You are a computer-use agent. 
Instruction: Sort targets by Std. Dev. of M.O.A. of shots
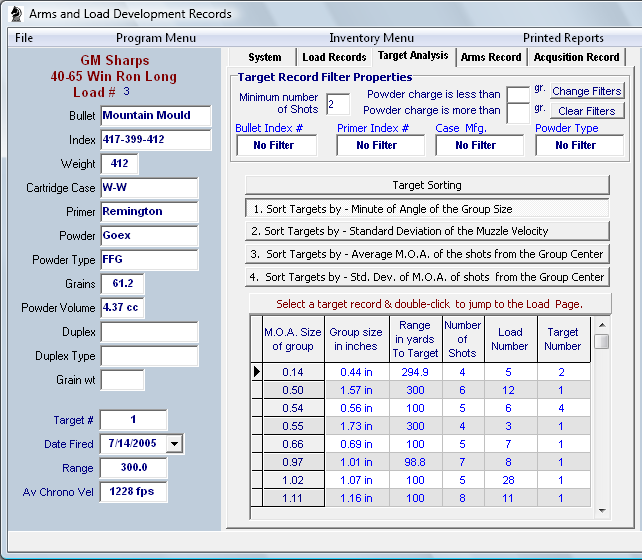tap(427, 277)
